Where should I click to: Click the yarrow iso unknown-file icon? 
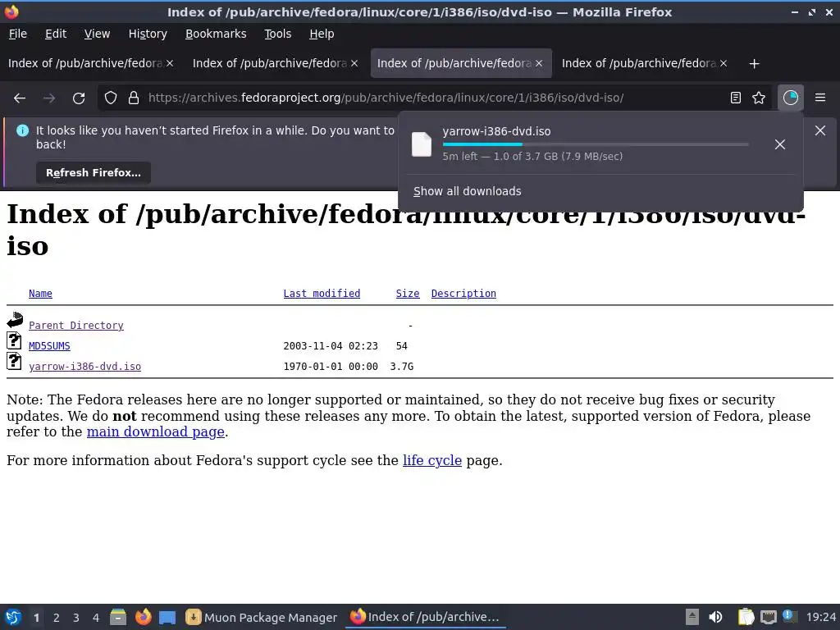tap(15, 361)
